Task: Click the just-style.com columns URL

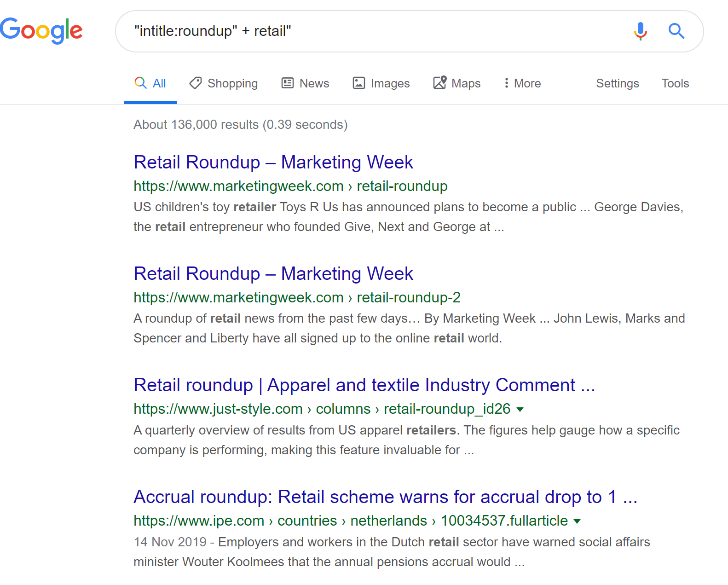Action: 322,409
